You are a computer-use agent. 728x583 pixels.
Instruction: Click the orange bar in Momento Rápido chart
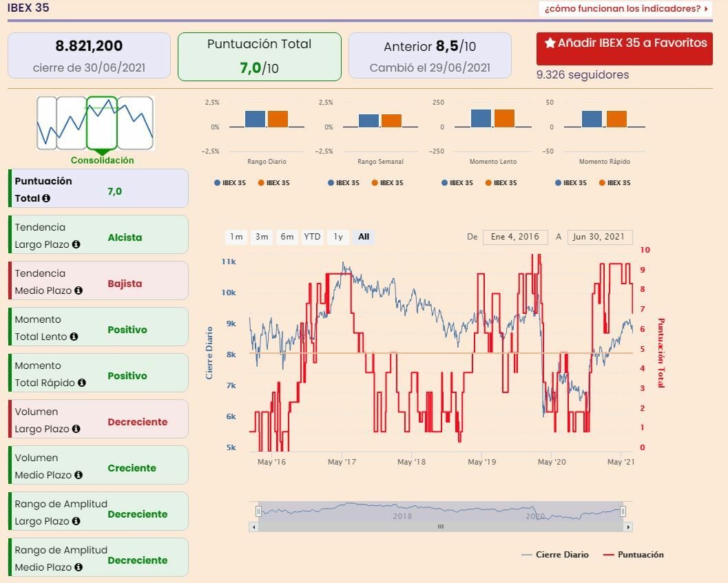tap(616, 119)
